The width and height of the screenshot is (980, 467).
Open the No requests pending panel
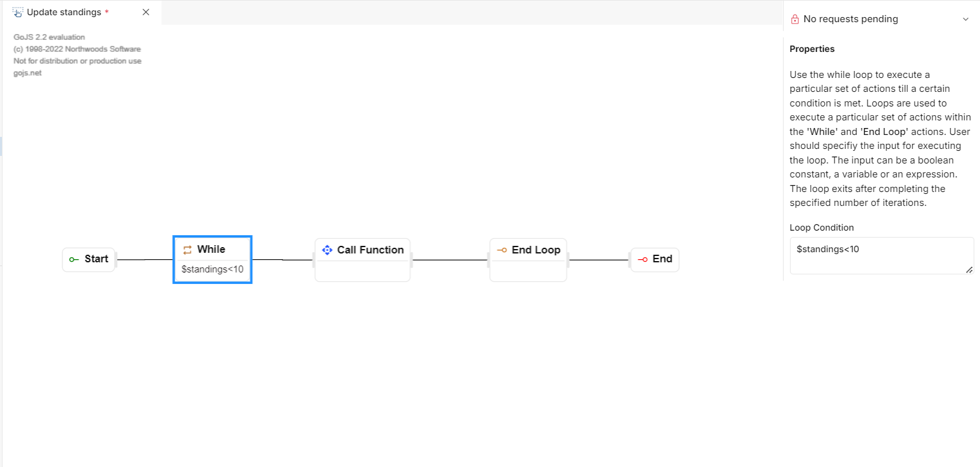850,19
